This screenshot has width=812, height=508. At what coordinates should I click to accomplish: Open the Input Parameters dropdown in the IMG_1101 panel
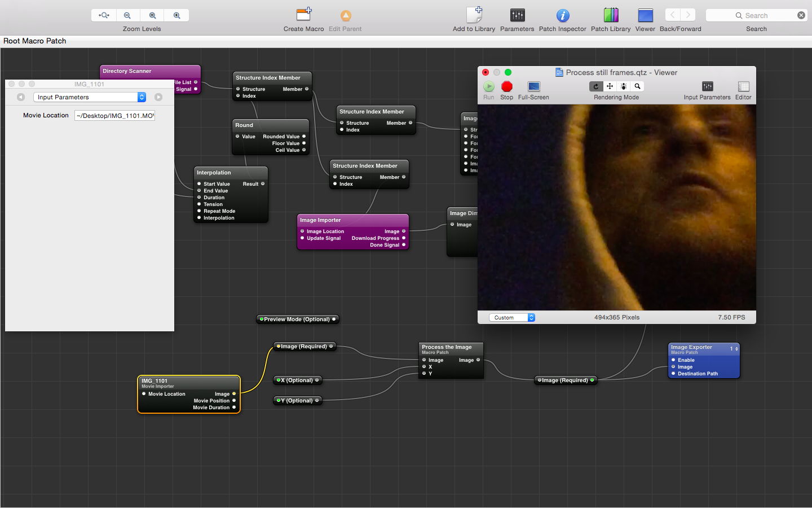90,97
